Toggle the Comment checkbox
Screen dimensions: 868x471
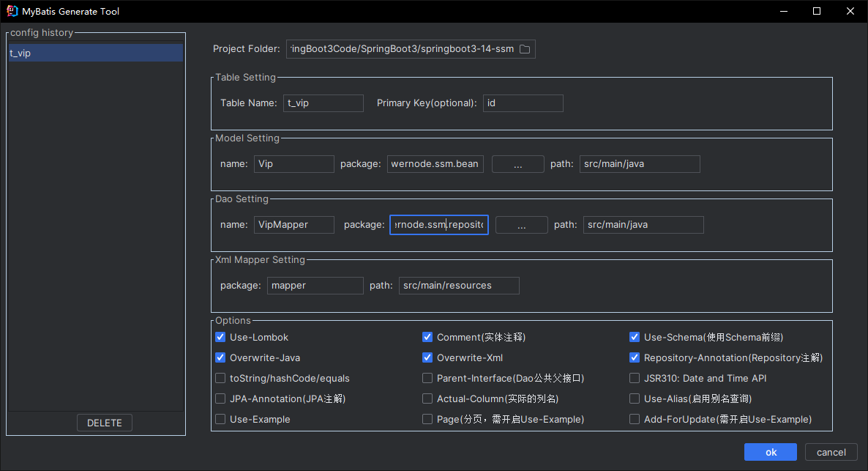(x=427, y=338)
